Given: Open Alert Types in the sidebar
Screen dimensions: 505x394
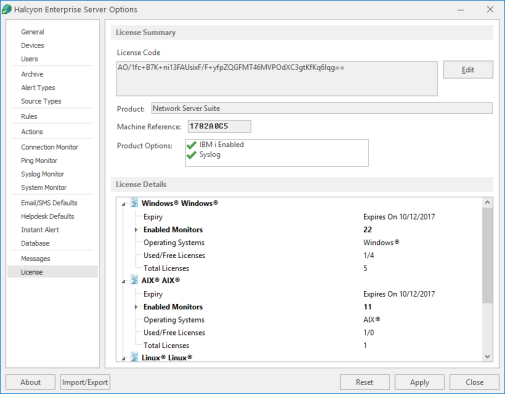Looking at the screenshot, I should [38, 88].
